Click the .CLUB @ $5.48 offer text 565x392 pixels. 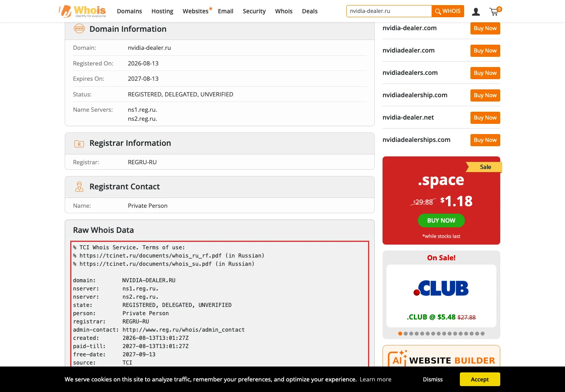pos(441,317)
